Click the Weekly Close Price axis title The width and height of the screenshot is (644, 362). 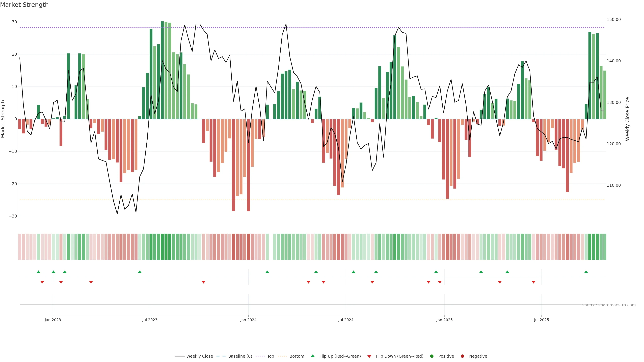point(628,119)
